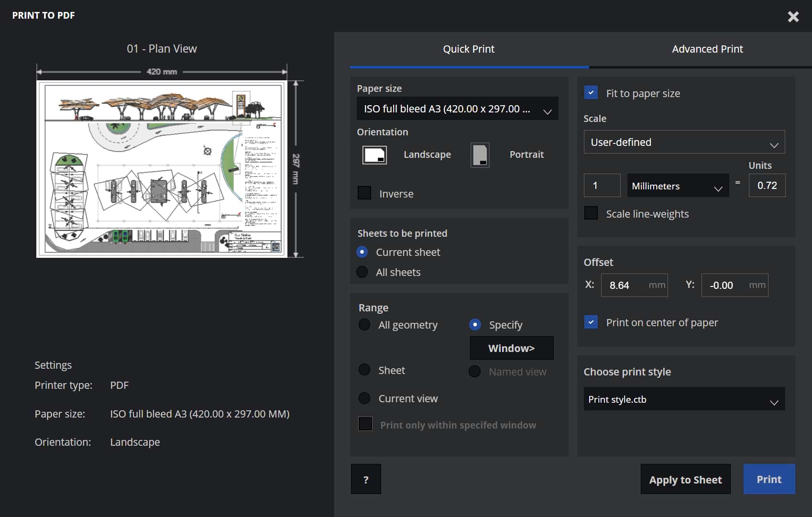Open the Print style.ctb dropdown

[684, 399]
